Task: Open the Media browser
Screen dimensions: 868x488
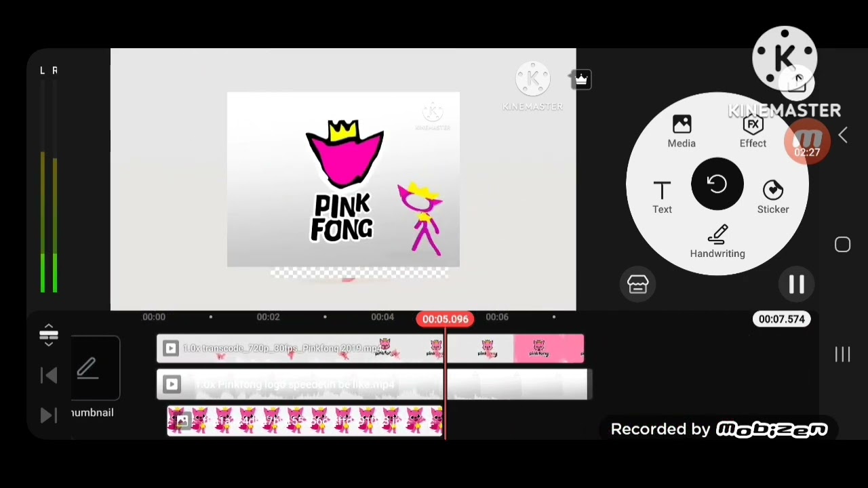Action: (682, 131)
